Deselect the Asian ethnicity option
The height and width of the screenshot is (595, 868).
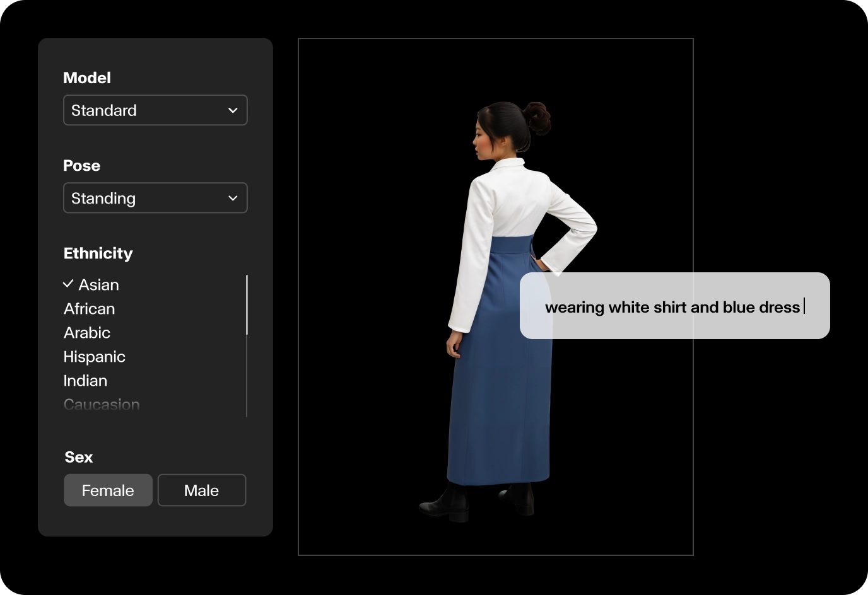[x=98, y=284]
